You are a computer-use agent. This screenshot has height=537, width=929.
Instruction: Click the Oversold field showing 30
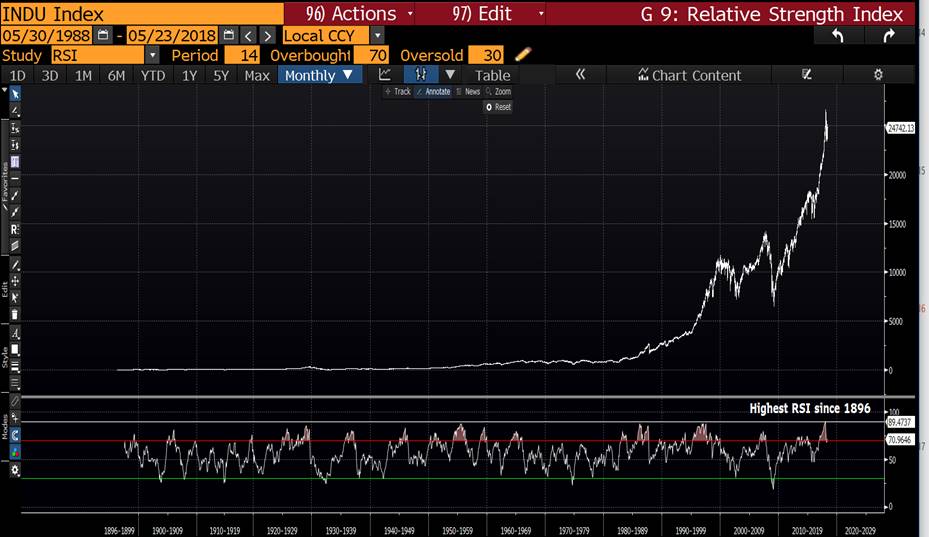coord(486,55)
